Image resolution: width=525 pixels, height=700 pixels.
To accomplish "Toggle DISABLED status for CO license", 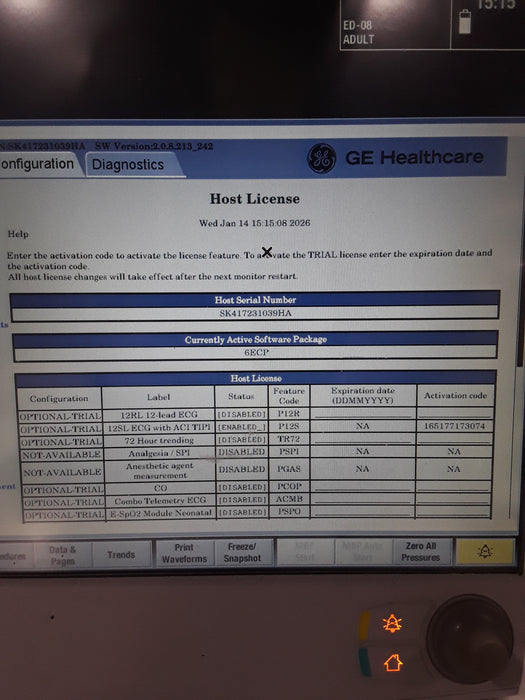I will tap(242, 487).
